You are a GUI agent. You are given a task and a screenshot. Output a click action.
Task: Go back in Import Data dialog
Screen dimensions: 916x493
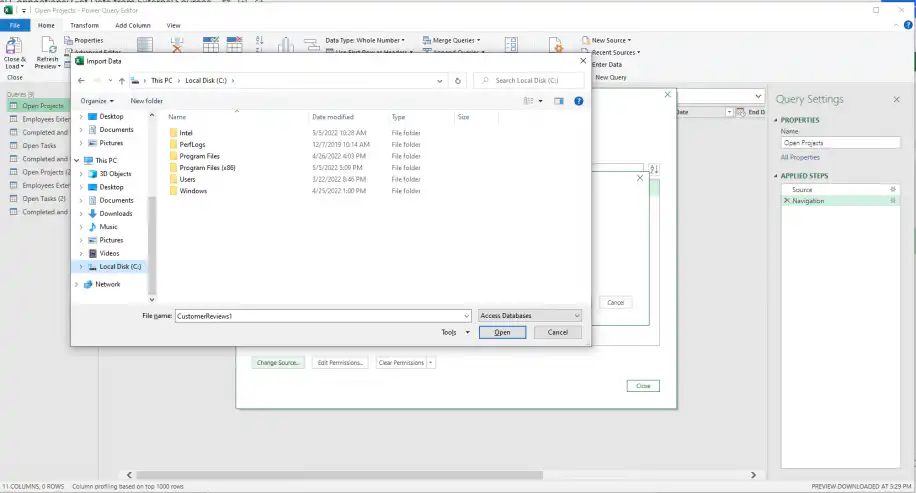[81, 81]
